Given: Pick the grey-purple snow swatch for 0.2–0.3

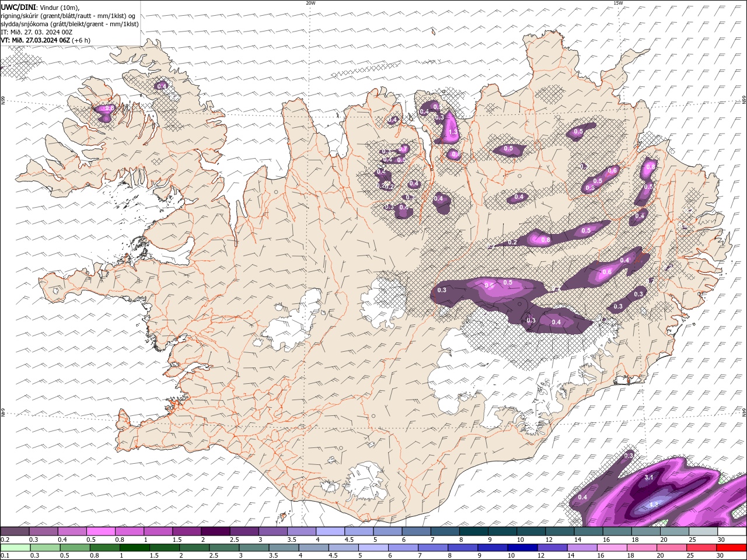Looking at the screenshot, I should (15, 531).
